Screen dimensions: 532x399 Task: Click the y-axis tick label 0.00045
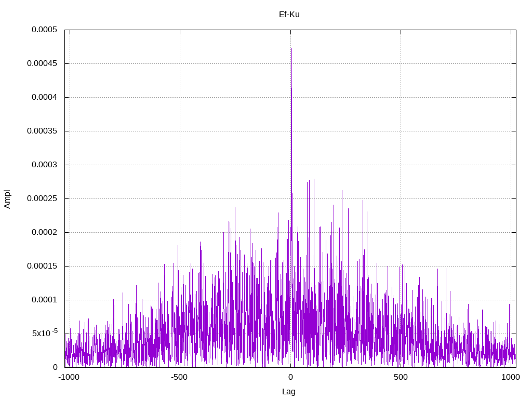42,63
